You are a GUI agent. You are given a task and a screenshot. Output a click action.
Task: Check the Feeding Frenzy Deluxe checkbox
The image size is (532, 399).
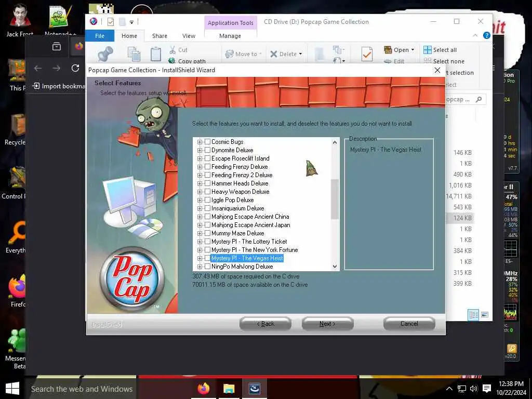pyautogui.click(x=207, y=167)
